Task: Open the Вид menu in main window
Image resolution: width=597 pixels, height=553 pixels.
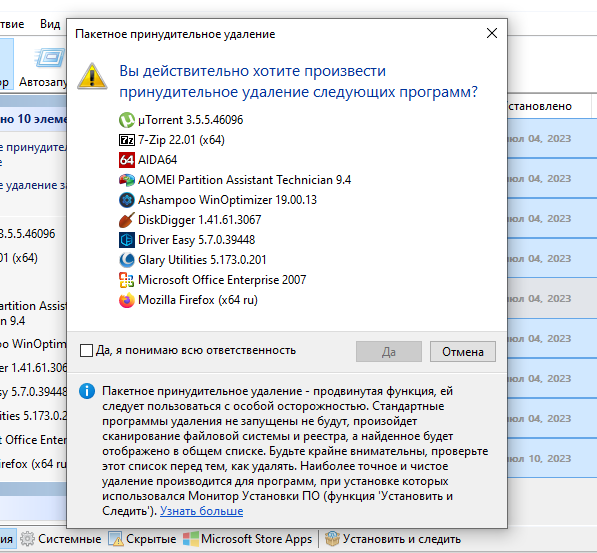Action: [x=50, y=24]
